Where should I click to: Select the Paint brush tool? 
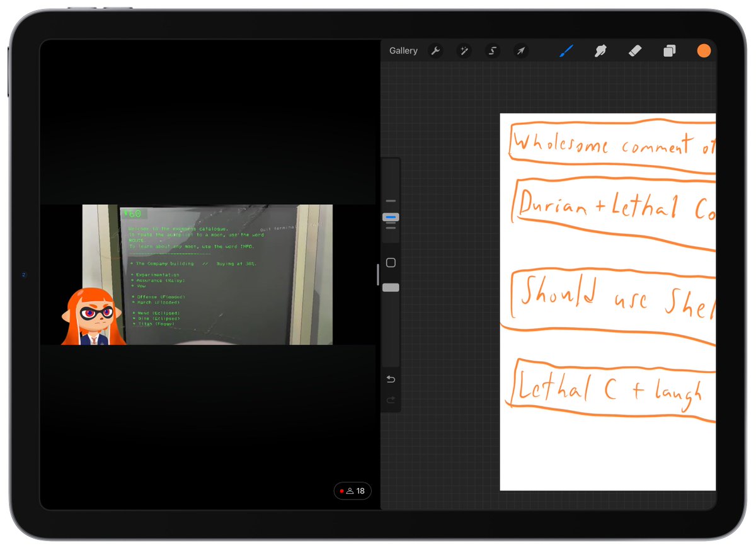tap(566, 51)
